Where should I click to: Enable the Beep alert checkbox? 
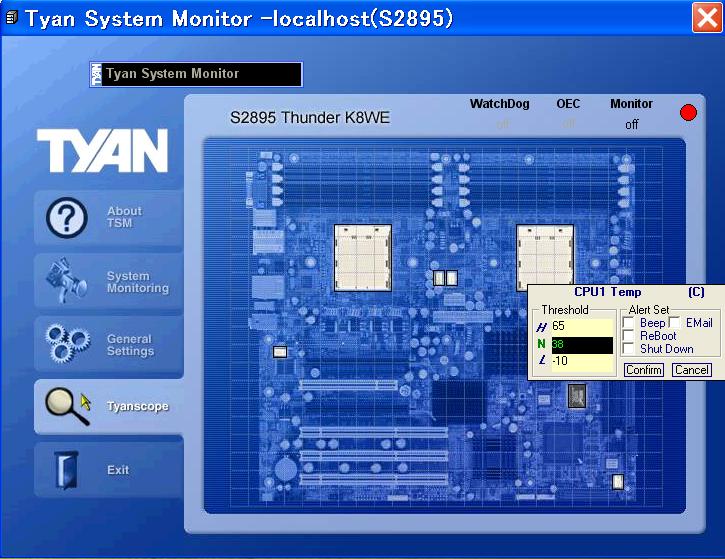[628, 322]
